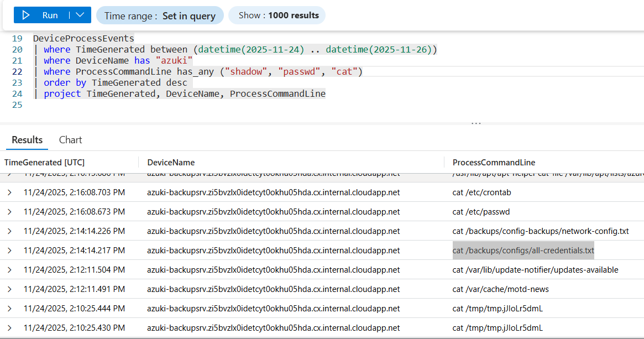Expand the row for cat /etc/crontab
Image resolution: width=644 pixels, height=339 pixels.
9,192
